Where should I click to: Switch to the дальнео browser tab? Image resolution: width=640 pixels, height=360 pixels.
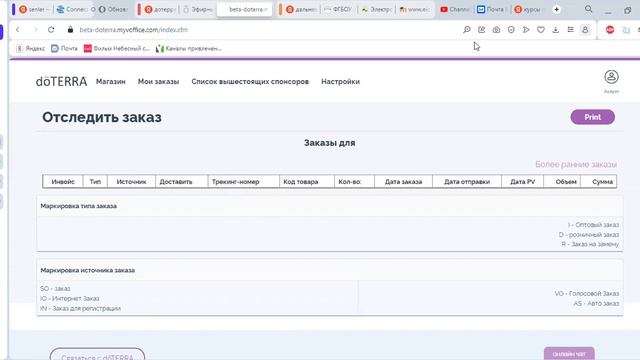coord(301,9)
